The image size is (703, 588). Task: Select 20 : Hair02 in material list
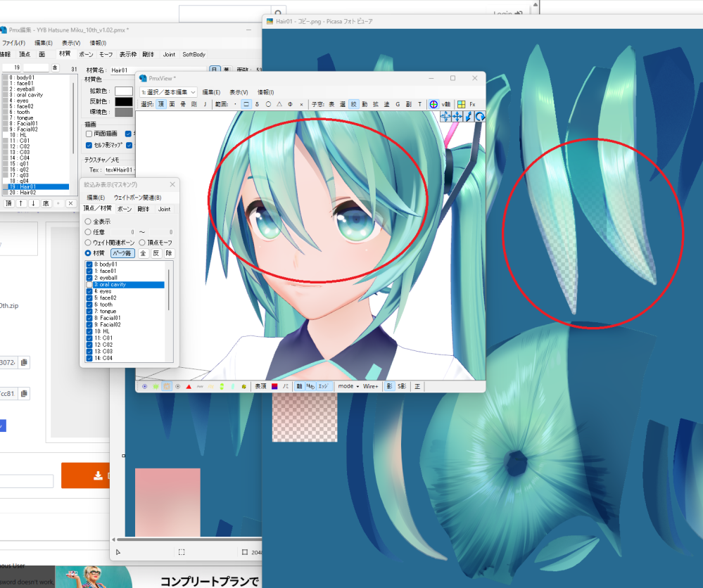coord(36,193)
